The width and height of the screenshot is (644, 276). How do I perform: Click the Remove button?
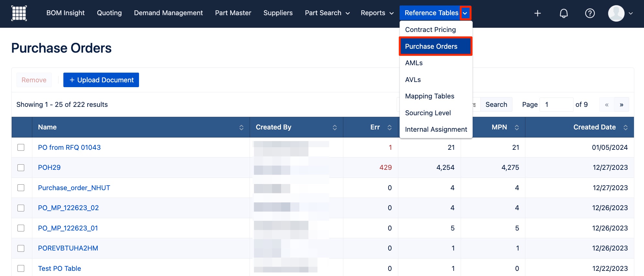pos(34,80)
